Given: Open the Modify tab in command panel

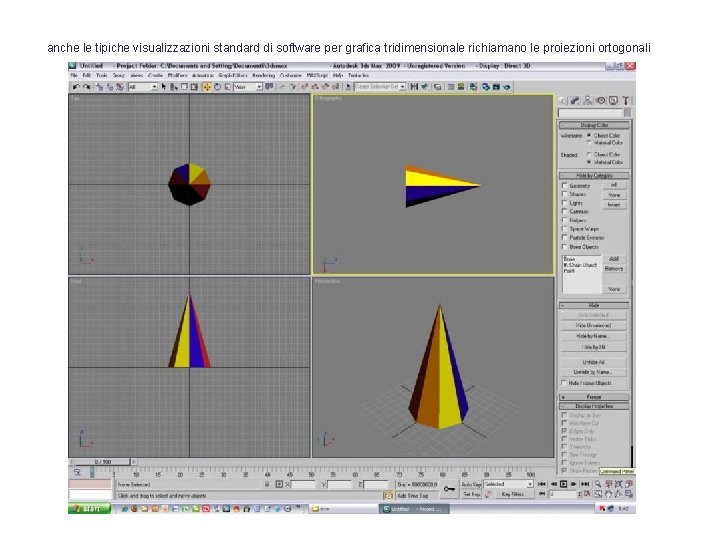Looking at the screenshot, I should click(x=575, y=100).
